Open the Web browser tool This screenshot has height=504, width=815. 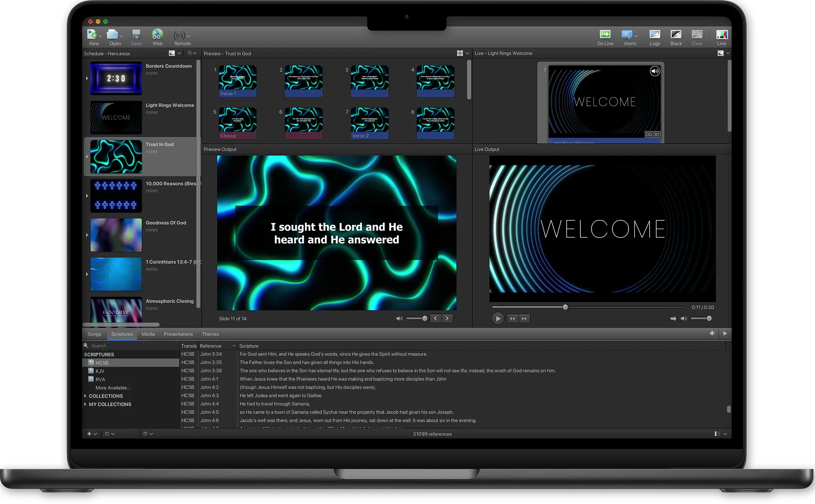157,35
